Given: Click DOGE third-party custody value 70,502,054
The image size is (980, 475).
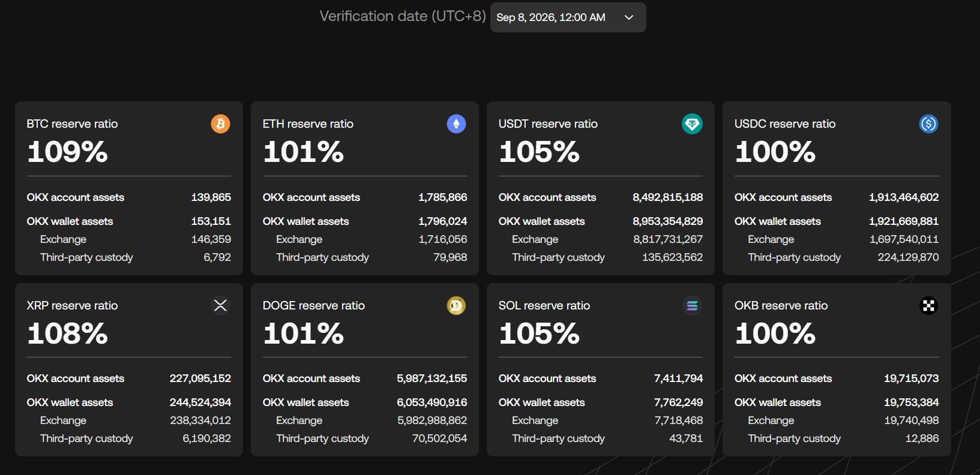Looking at the screenshot, I should [x=440, y=438].
